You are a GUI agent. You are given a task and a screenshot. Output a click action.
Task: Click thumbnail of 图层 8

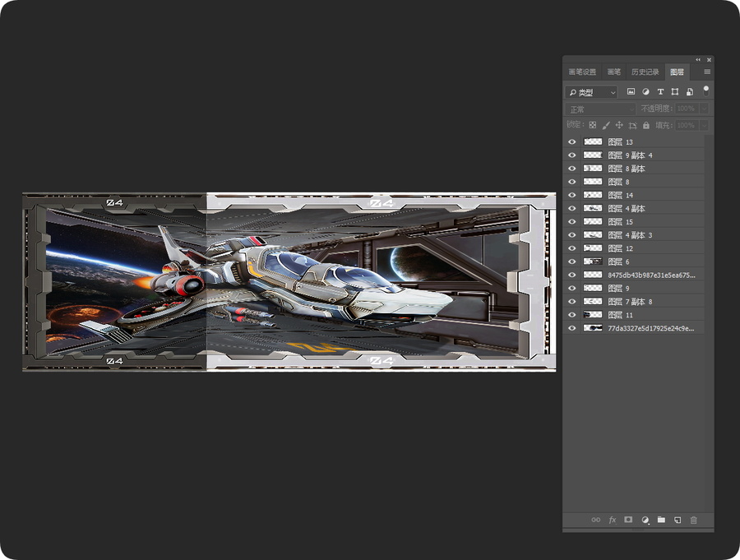coord(593,181)
